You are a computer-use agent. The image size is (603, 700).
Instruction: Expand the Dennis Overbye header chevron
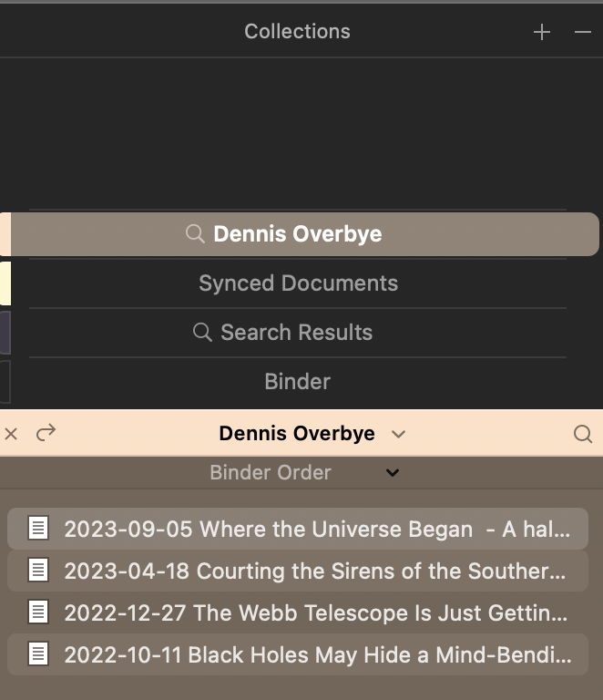398,434
